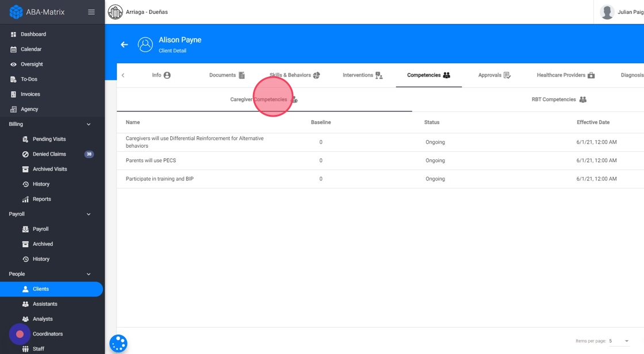Select the Caregiver Competencies sub-tab
Image resolution: width=644 pixels, height=354 pixels.
(264, 99)
